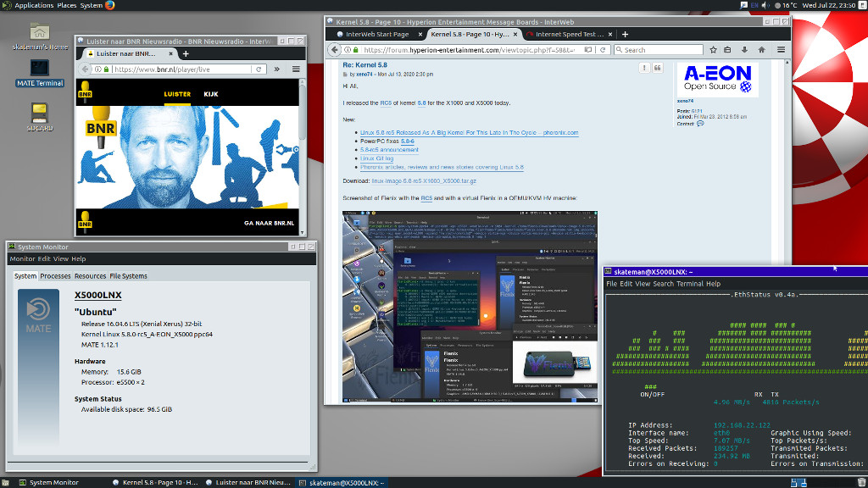Screen dimensions: 868x488
Task: Switch to Kernel 5.8 window in taskbar
Action: 155,482
